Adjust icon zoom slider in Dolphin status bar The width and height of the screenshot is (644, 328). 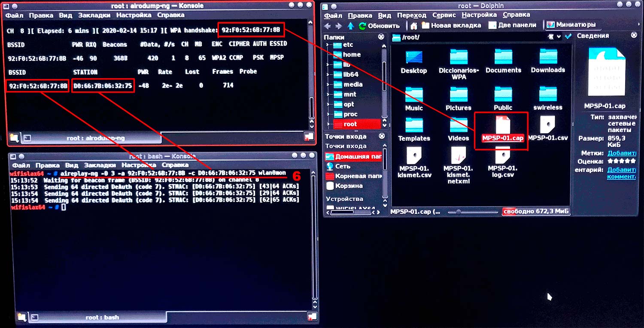(x=459, y=212)
